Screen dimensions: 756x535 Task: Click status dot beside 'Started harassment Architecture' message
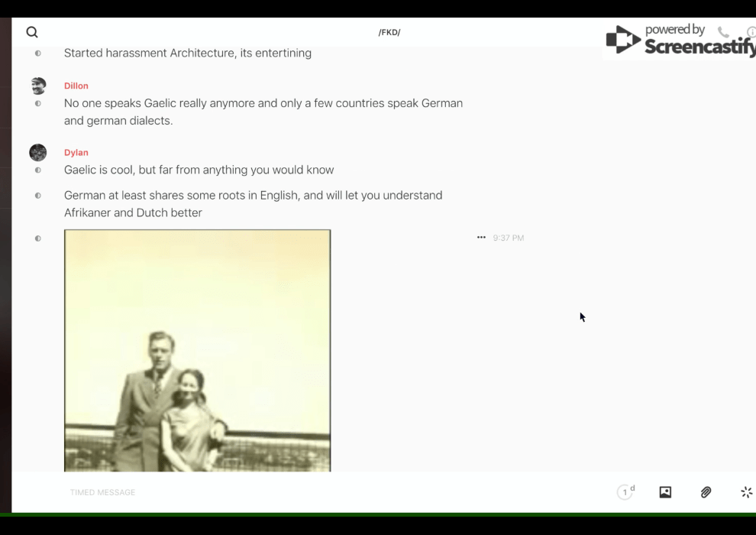pos(38,53)
